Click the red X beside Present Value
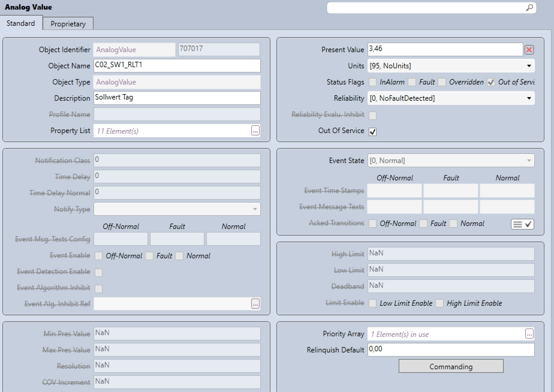 tap(529, 50)
